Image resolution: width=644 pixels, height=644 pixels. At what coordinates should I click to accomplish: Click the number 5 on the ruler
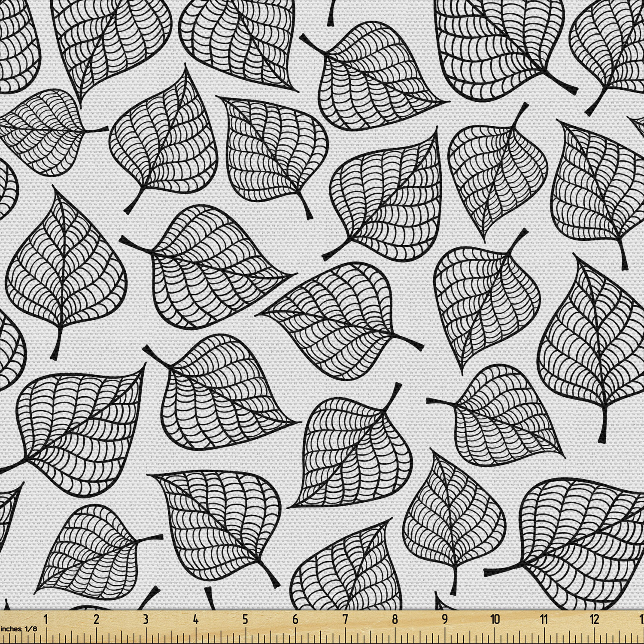click(246, 619)
